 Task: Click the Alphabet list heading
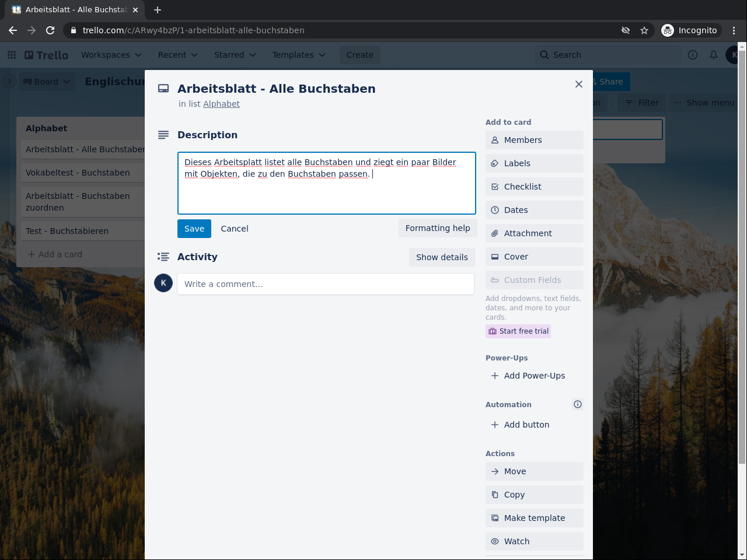point(47,128)
